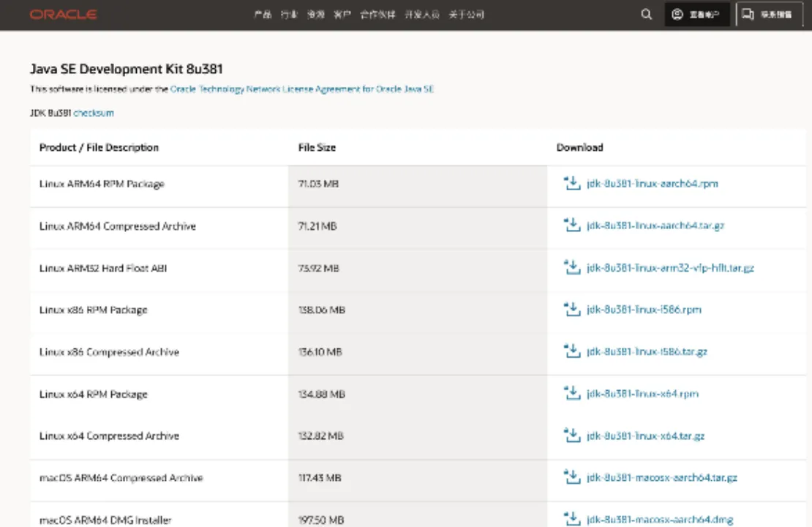This screenshot has height=527, width=812.
Task: Click download icon for jdk-8u381-linux-aarch64.rpm
Action: 571,183
